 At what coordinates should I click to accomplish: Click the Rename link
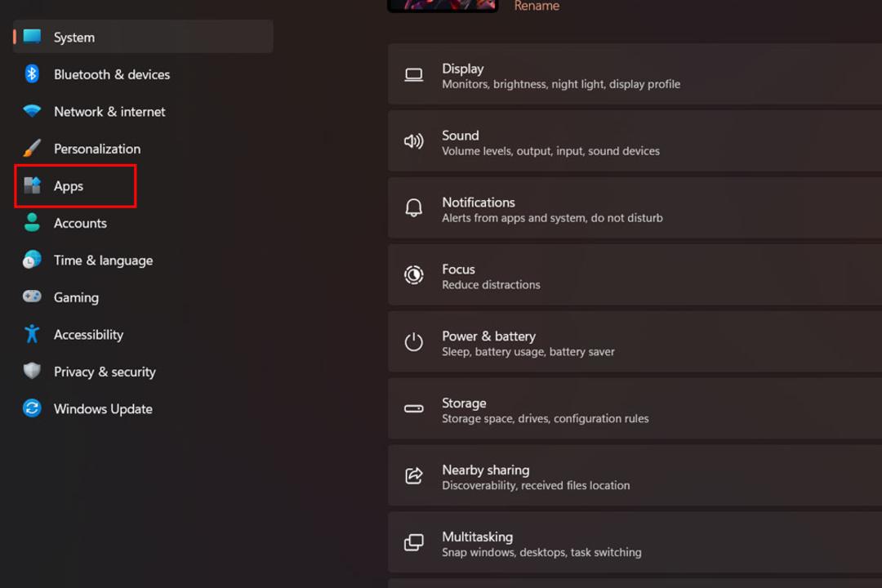tap(537, 7)
